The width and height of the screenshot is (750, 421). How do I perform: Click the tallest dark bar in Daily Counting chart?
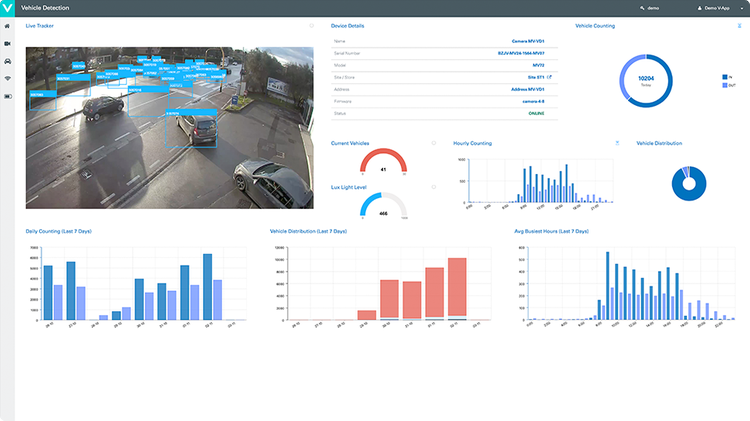pos(208,287)
